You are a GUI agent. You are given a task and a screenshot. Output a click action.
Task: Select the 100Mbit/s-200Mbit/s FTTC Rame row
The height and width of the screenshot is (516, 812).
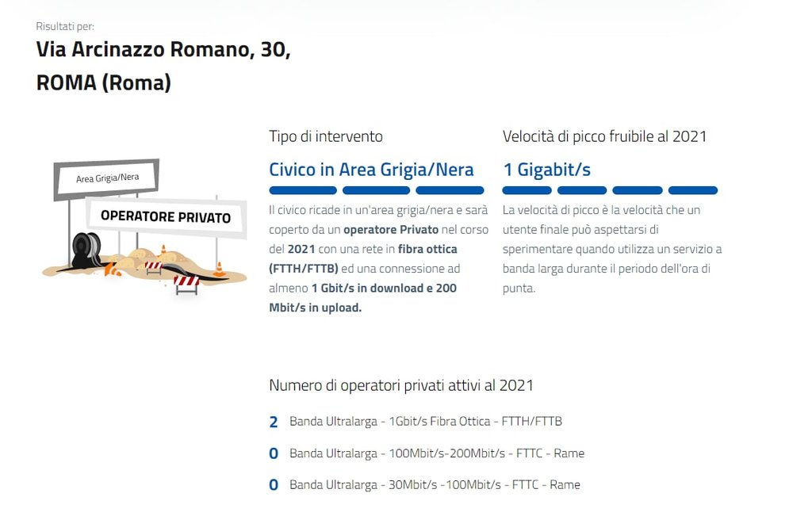pyautogui.click(x=427, y=453)
